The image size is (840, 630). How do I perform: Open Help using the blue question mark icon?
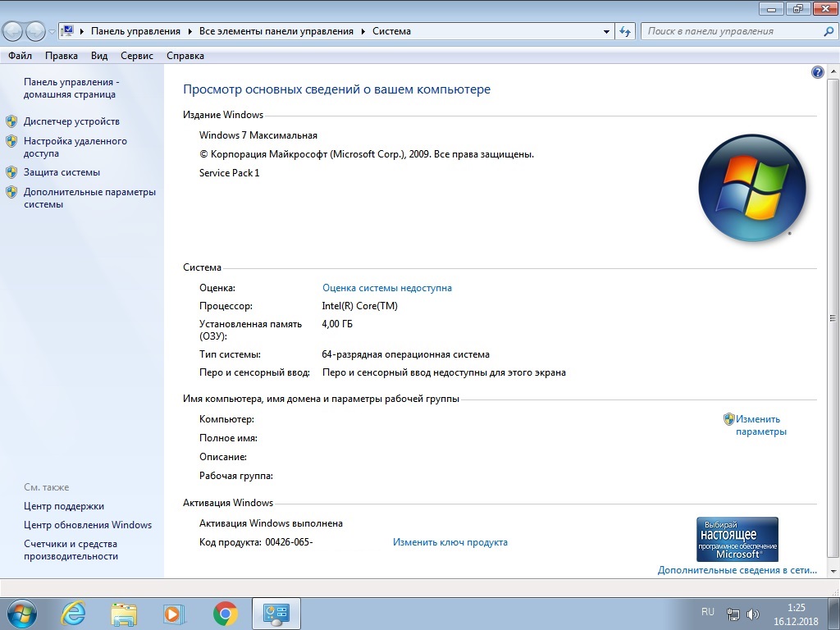[818, 72]
